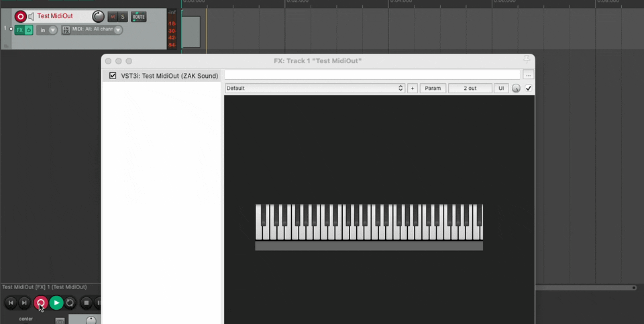This screenshot has width=644, height=324.
Task: Open the 2 out pin connector button
Action: [470, 89]
